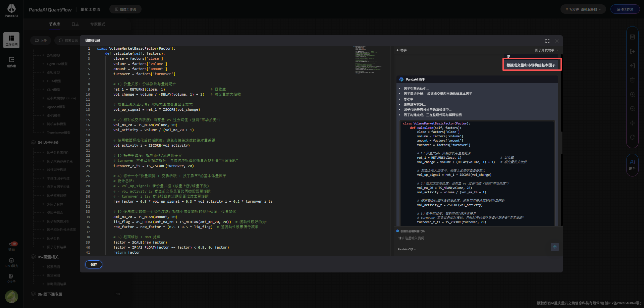Select the CNN模型 node
This screenshot has height=308, width=644.
(x=54, y=90)
